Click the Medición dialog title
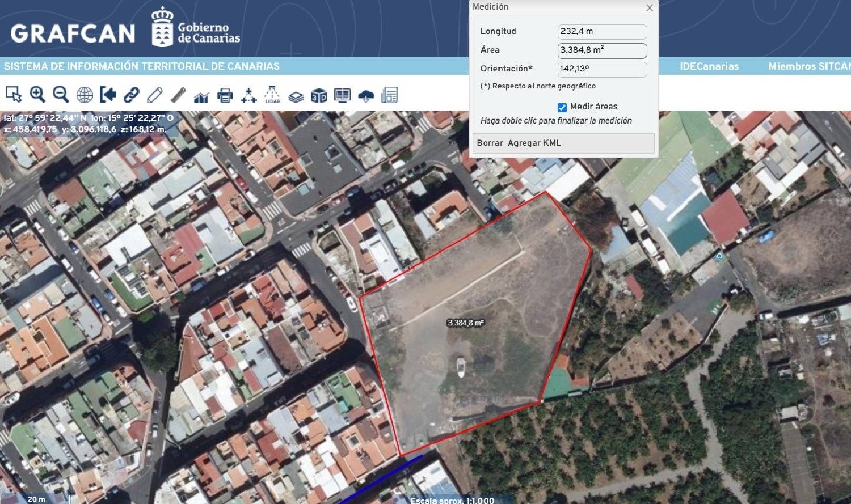 [x=490, y=7]
